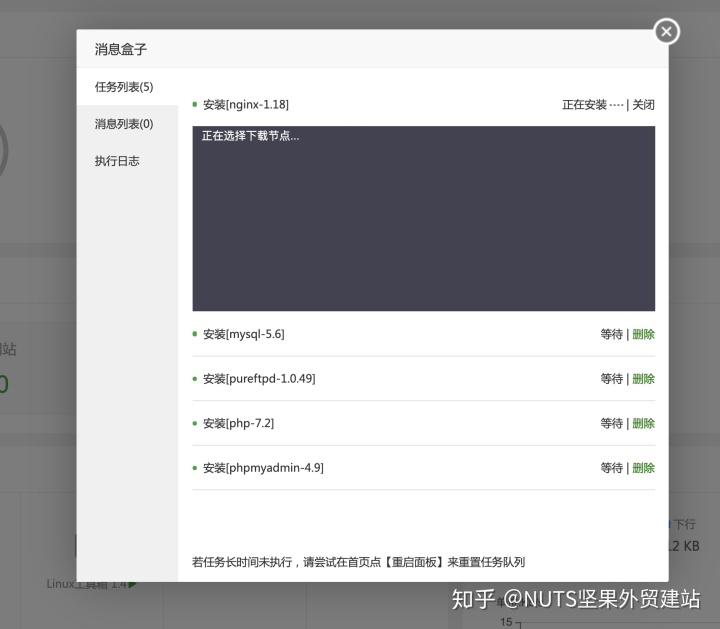Select the 安装[mysql-5.6] task row
Screen dimensions: 720x629
click(x=423, y=334)
